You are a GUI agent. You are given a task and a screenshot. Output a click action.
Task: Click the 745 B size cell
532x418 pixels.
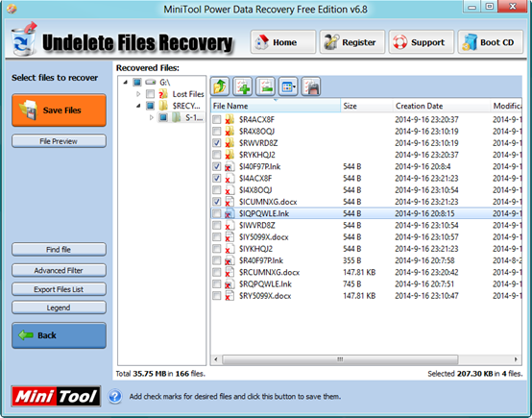pos(351,284)
